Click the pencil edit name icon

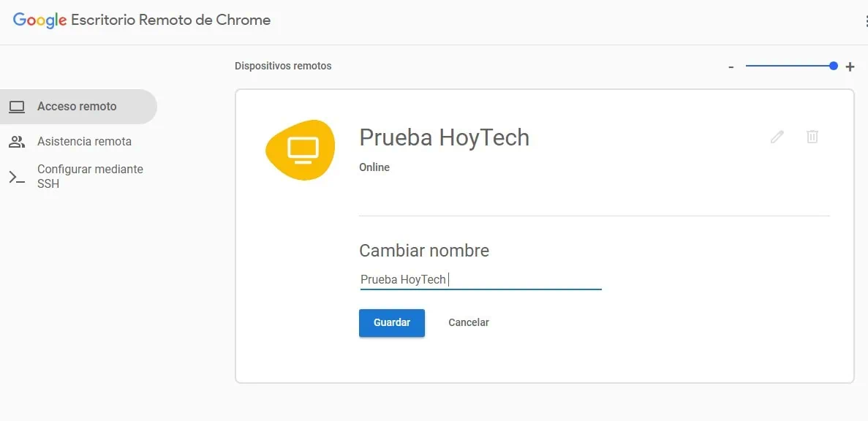click(777, 137)
